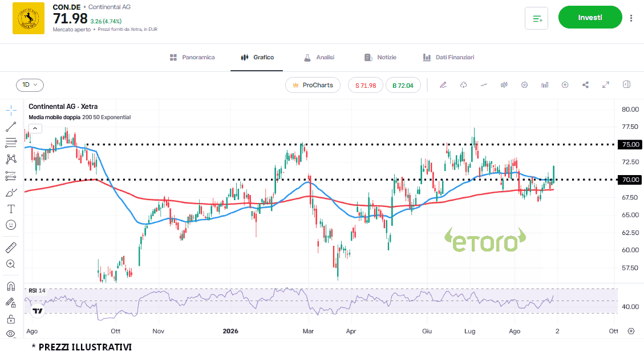Toggle magnet snapping mode
Screen dimensions: 644x353
point(11,286)
